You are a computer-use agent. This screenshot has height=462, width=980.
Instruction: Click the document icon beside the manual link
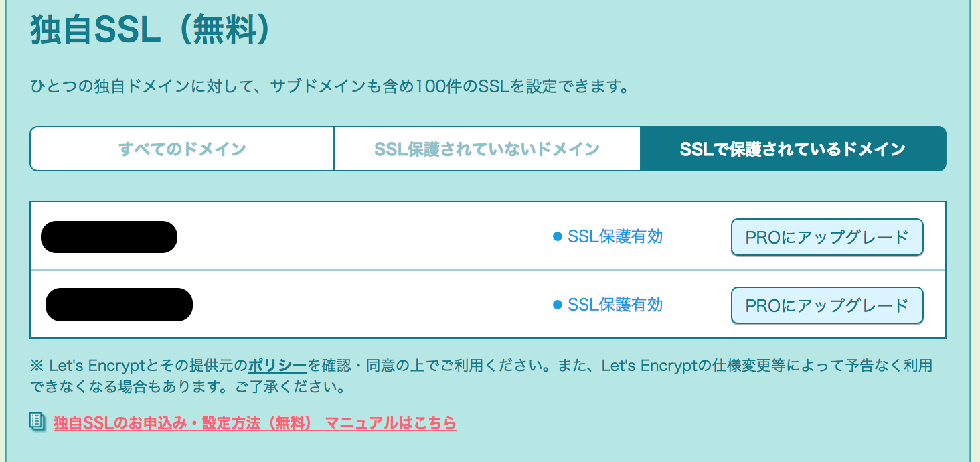[37, 422]
